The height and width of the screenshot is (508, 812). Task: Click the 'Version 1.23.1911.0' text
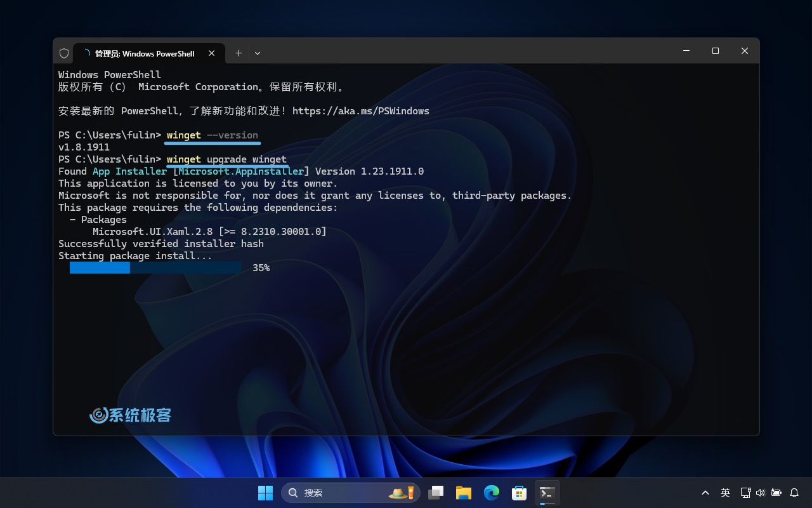coord(369,171)
